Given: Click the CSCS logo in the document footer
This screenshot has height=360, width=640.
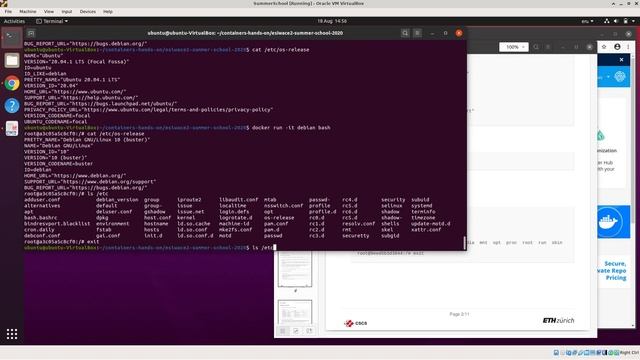Looking at the screenshot, I should 356,323.
